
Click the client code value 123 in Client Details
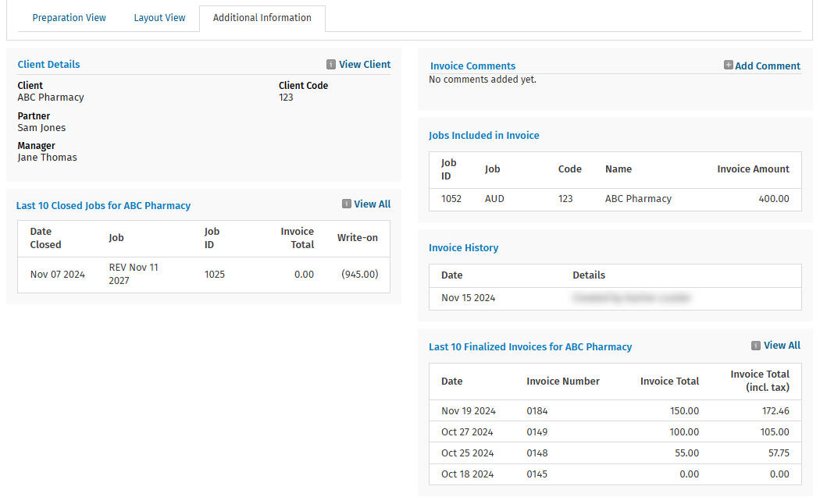[286, 98]
